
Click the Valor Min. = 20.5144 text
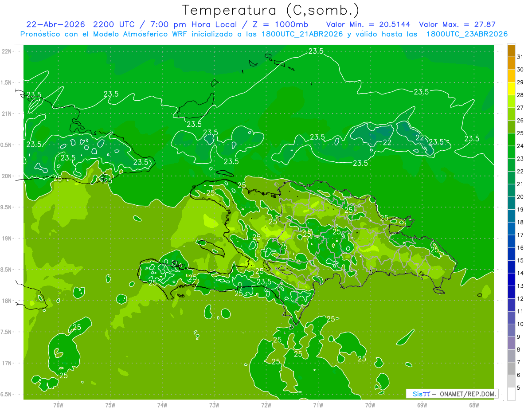368,24
